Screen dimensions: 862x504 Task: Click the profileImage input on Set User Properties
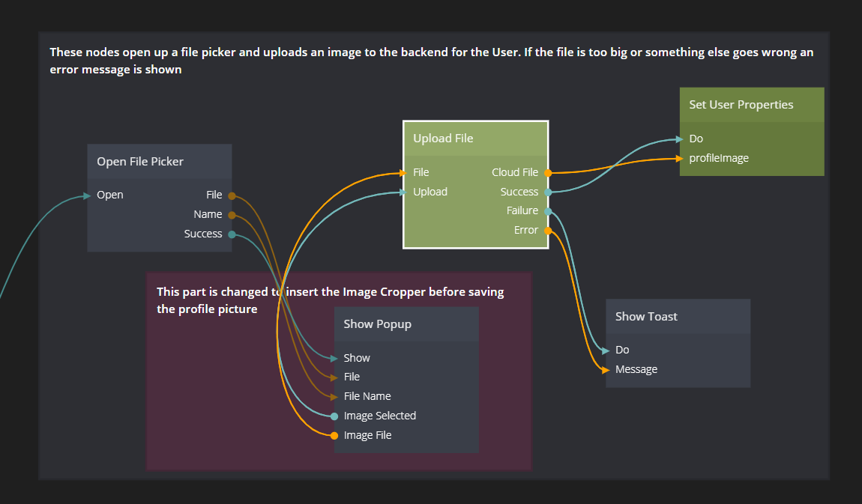719,158
